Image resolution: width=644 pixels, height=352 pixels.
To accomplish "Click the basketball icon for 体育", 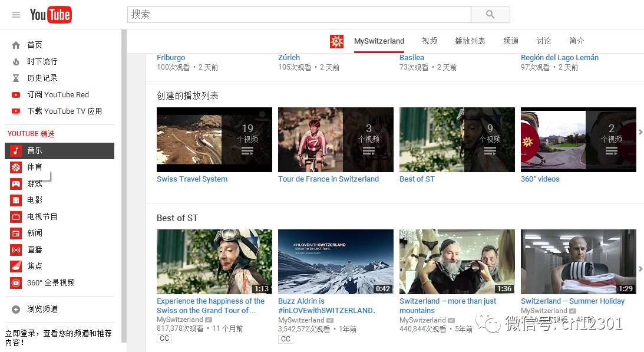I will click(15, 167).
